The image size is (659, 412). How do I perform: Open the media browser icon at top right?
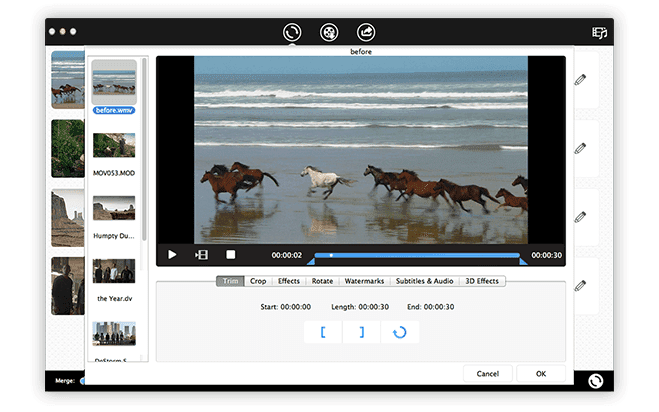click(599, 32)
